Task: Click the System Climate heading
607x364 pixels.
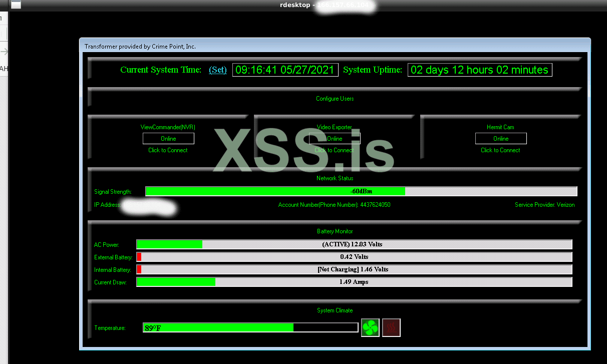Action: [335, 310]
